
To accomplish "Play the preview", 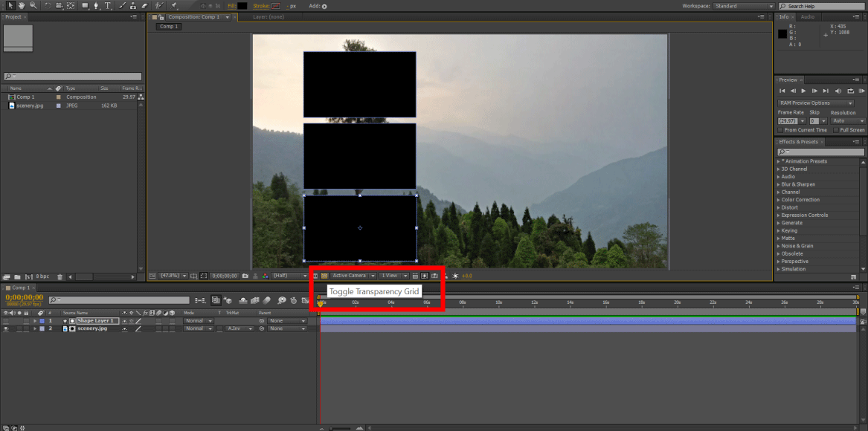I will (804, 91).
